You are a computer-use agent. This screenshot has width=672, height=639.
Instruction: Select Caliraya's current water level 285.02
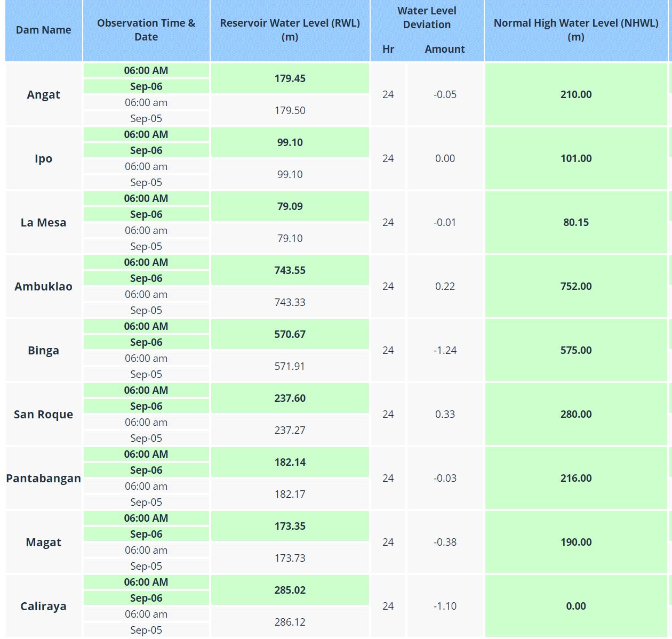290,590
